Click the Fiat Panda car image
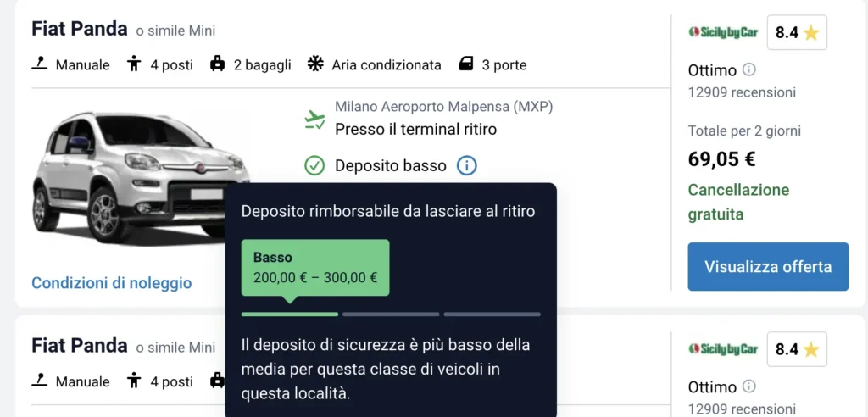This screenshot has width=868, height=417. [136, 178]
